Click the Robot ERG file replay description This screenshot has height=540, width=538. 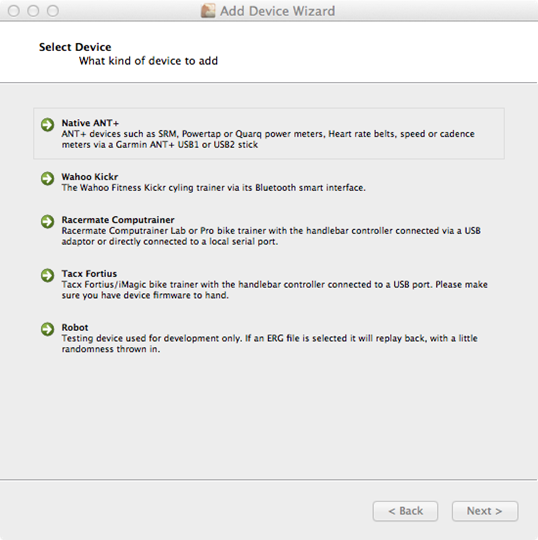tap(269, 343)
